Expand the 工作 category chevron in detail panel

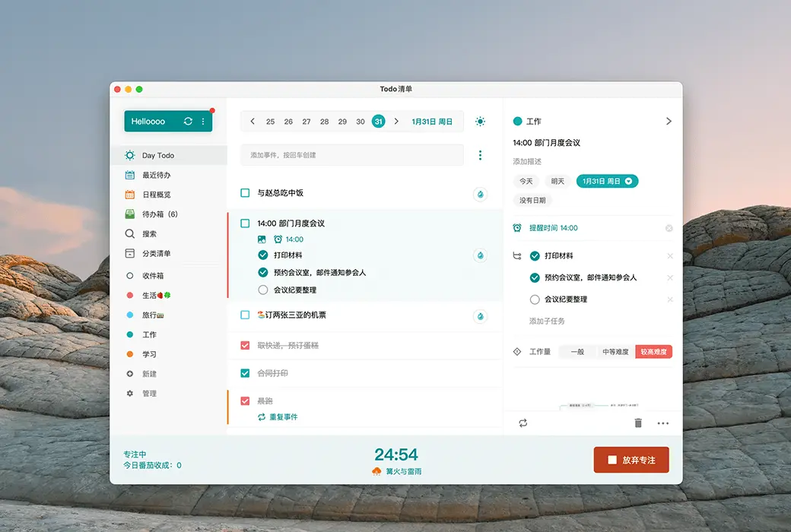tap(669, 121)
